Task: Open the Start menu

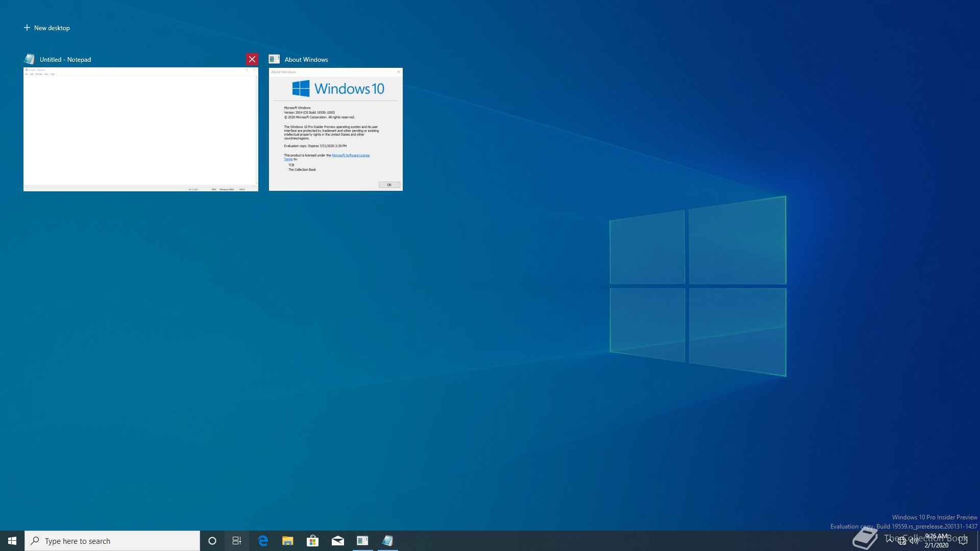Action: [x=12, y=541]
